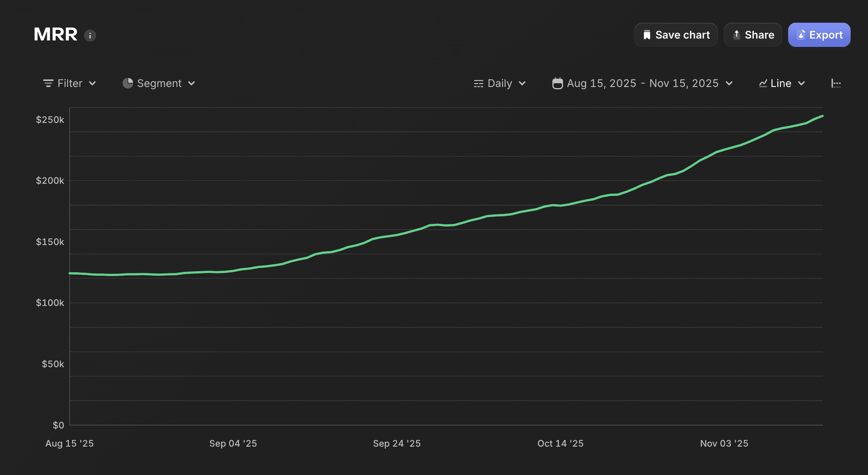Click the pie chart Segment icon
868x475 pixels.
pos(128,83)
